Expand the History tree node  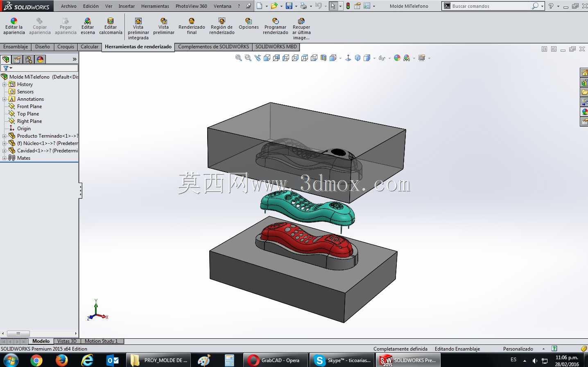[5, 84]
